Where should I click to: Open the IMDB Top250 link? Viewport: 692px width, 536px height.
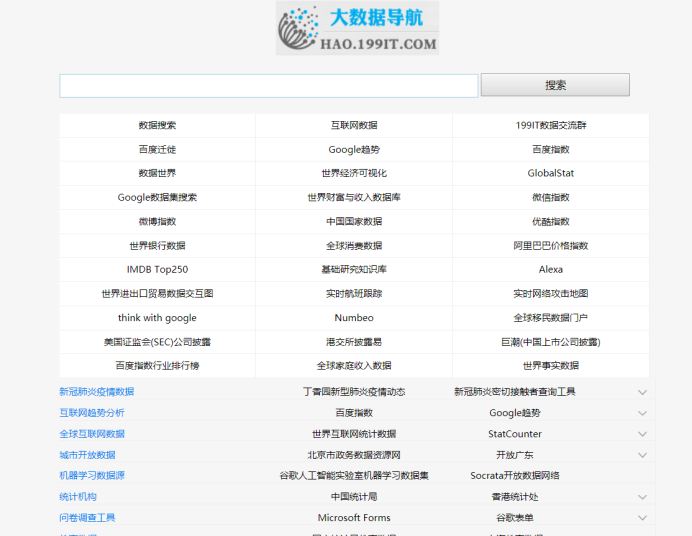tap(157, 269)
